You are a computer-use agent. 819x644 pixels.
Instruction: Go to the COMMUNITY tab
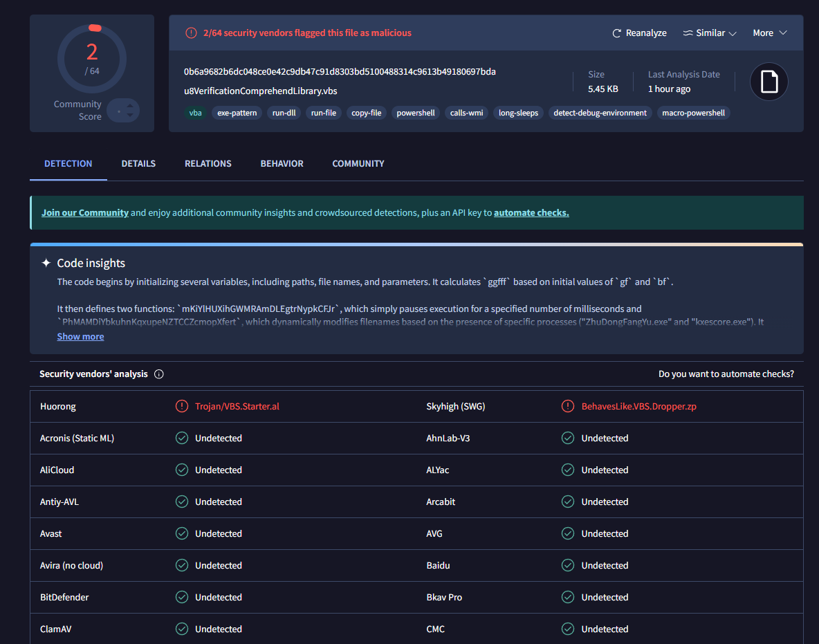point(358,163)
